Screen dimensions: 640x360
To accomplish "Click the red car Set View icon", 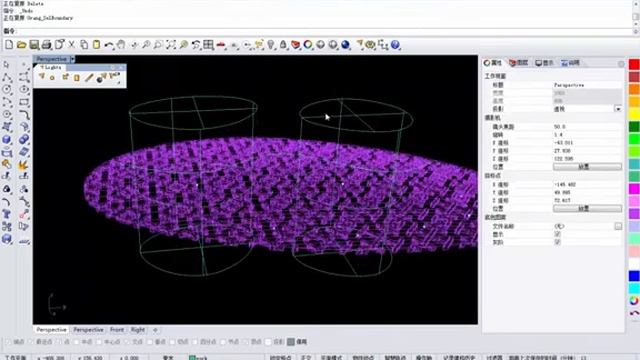I will (x=221, y=45).
